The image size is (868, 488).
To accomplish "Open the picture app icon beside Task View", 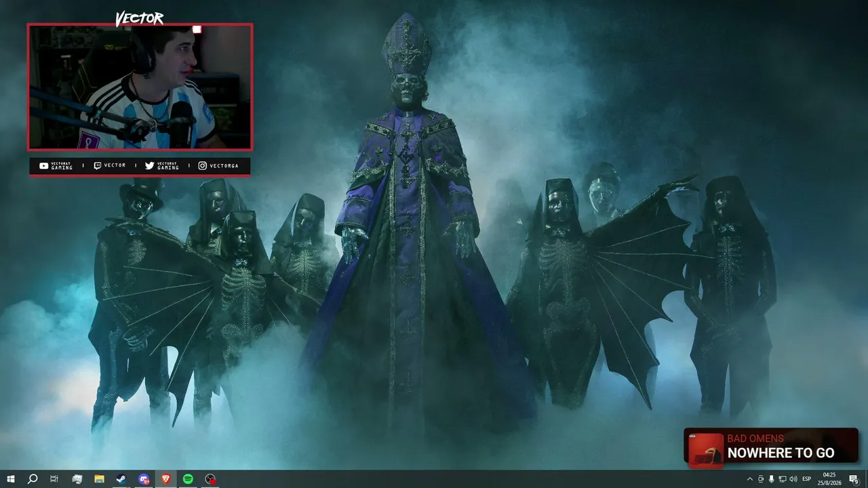I will 77,479.
